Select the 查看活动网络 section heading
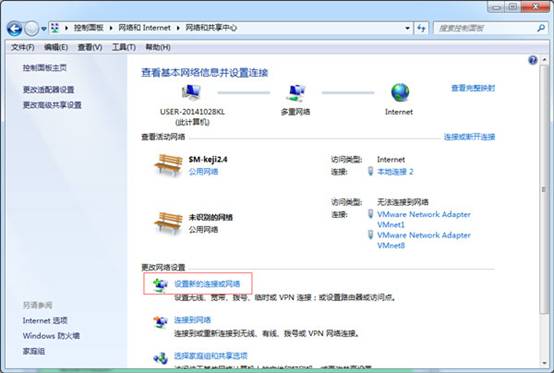Image resolution: width=554 pixels, height=373 pixels. coord(163,137)
